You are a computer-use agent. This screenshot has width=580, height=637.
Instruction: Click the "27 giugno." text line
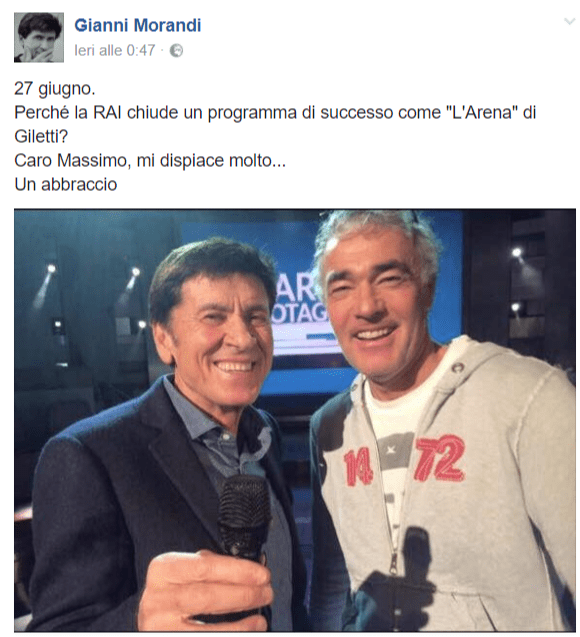tap(55, 89)
